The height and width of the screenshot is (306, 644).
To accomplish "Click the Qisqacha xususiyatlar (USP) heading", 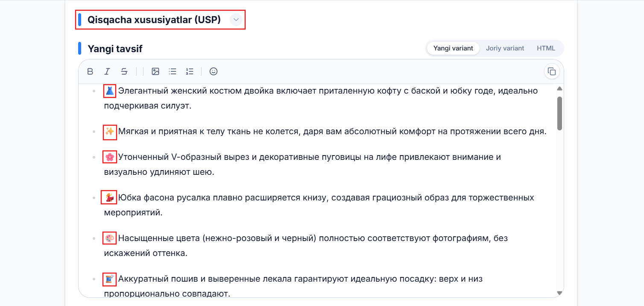I will (154, 20).
